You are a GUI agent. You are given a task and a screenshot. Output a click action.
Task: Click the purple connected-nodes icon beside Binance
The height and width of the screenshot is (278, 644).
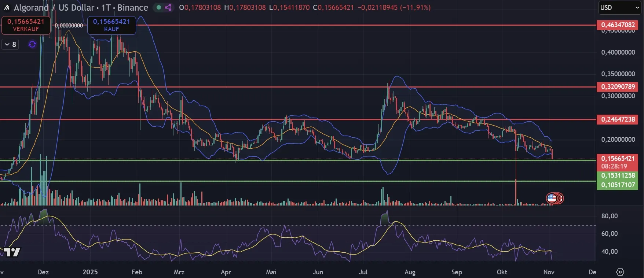click(168, 7)
